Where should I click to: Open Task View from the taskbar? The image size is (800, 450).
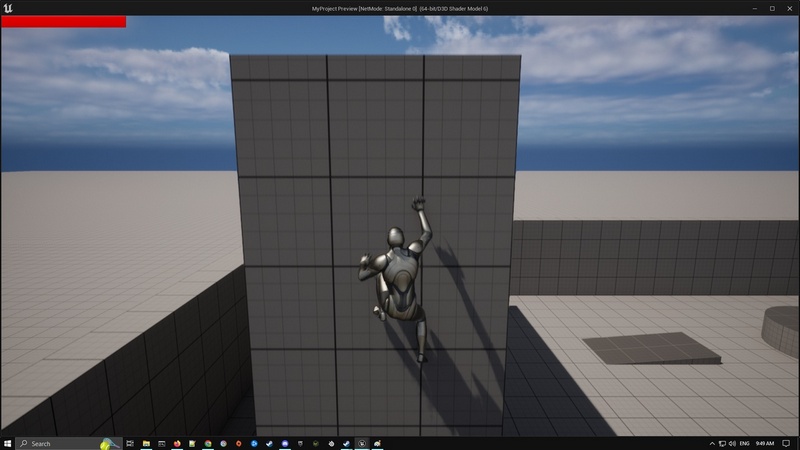click(x=129, y=443)
